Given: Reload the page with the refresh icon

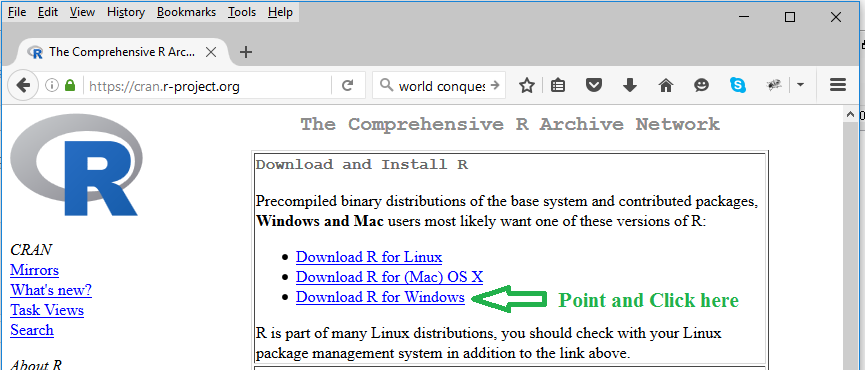Looking at the screenshot, I should (x=348, y=85).
